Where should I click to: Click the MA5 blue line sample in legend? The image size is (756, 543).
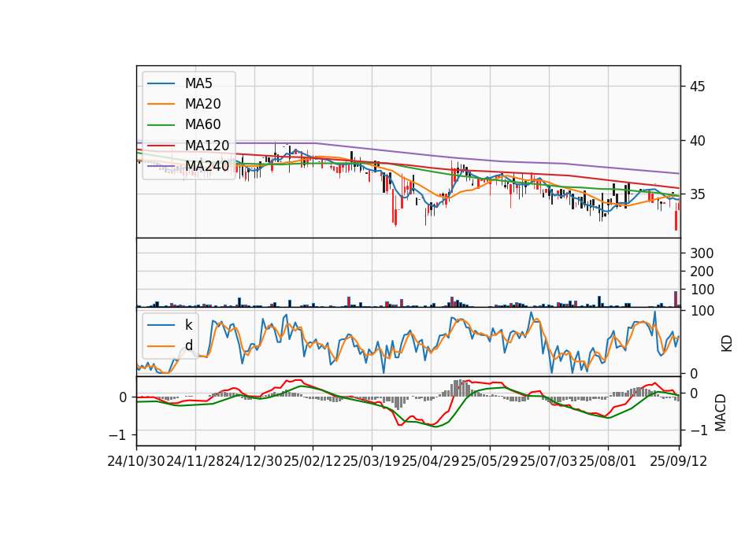(x=161, y=84)
